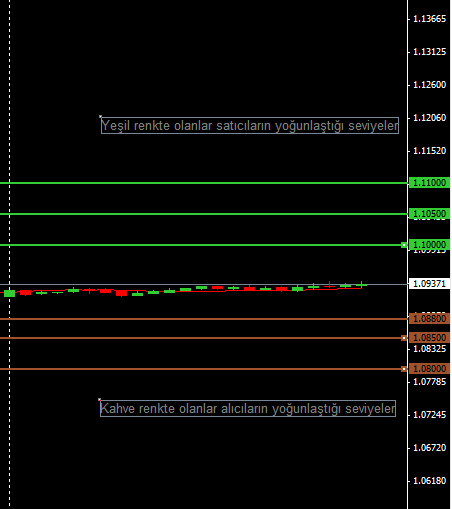Select the brown 1.08800 price label
The height and width of the screenshot is (509, 452).
pyautogui.click(x=429, y=319)
